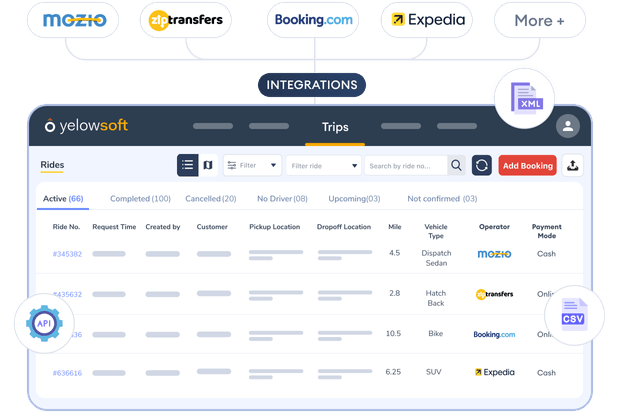Click the Customer column header

click(x=212, y=227)
